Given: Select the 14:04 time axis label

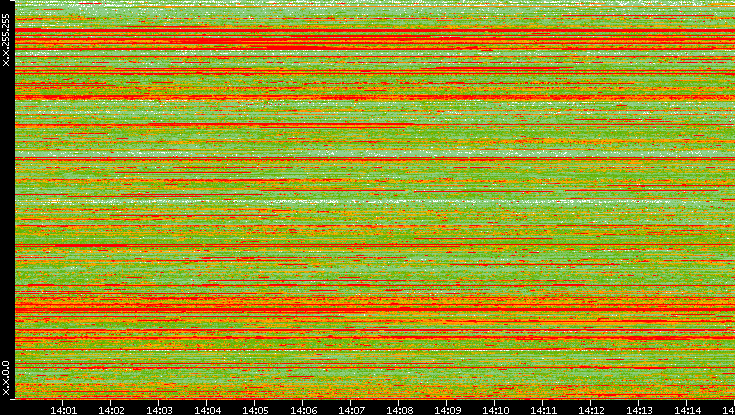Looking at the screenshot, I should click(x=207, y=410).
